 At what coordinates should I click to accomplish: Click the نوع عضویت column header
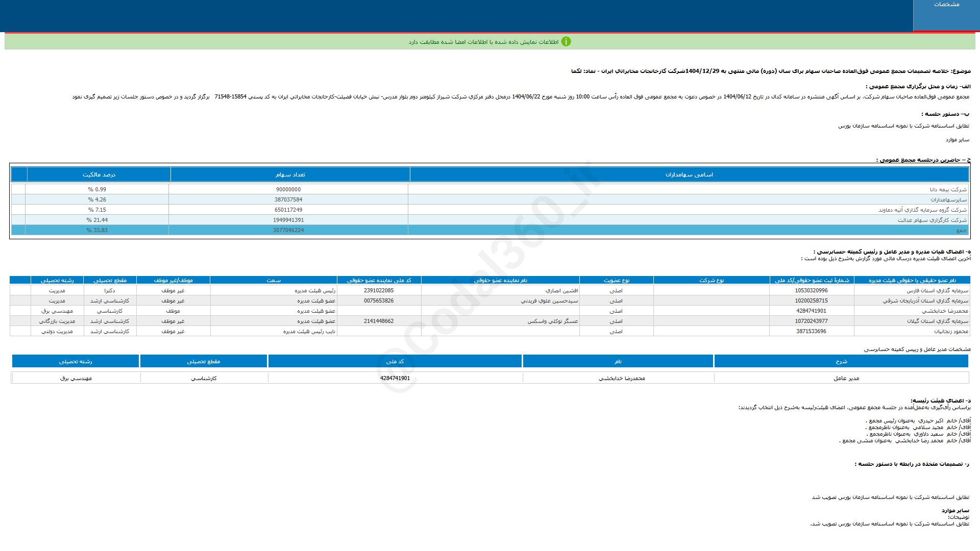tap(616, 280)
